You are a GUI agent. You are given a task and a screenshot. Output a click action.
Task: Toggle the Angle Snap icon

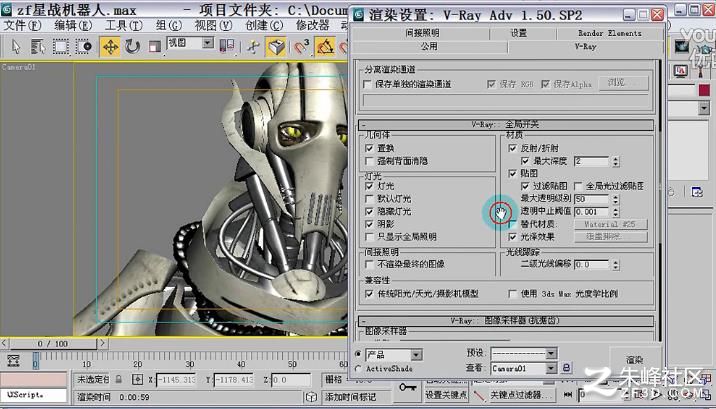325,47
